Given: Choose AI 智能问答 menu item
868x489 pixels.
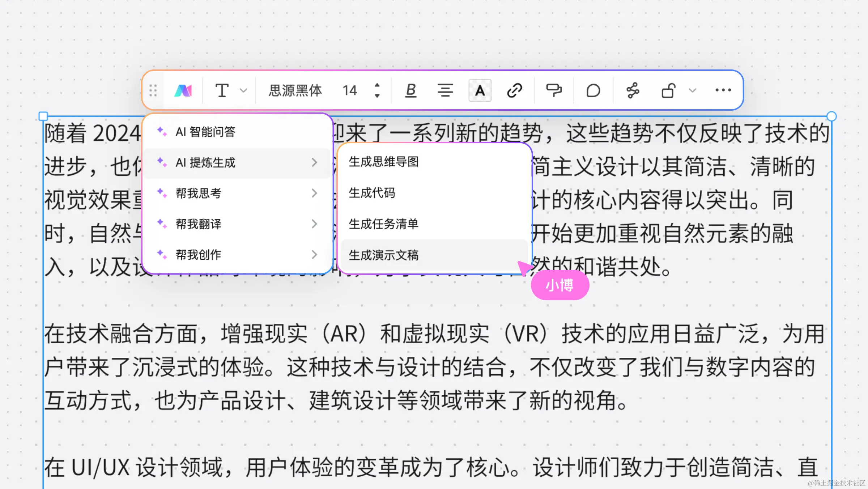Looking at the screenshot, I should pyautogui.click(x=205, y=132).
